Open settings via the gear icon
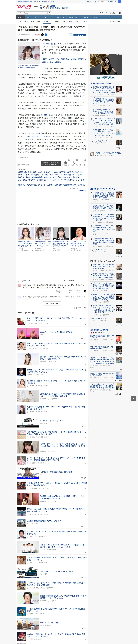Image resolution: width=138 pixels, height=644 pixels. (120, 13)
